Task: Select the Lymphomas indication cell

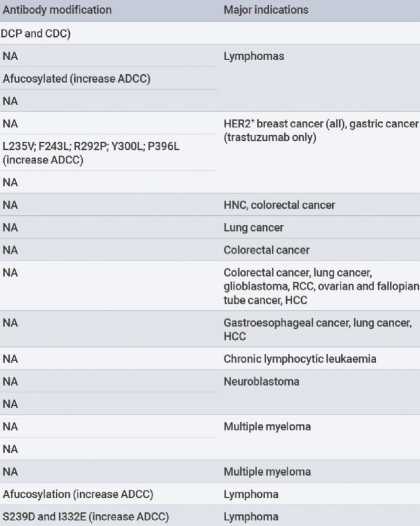Action: [253, 56]
